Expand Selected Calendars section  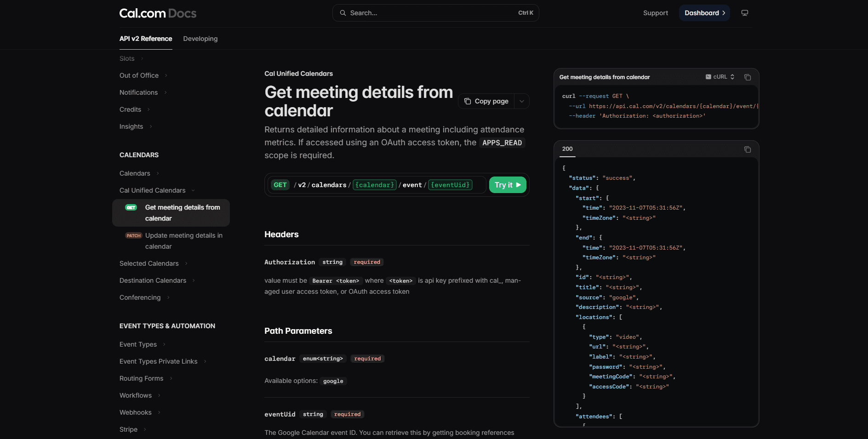(x=154, y=263)
